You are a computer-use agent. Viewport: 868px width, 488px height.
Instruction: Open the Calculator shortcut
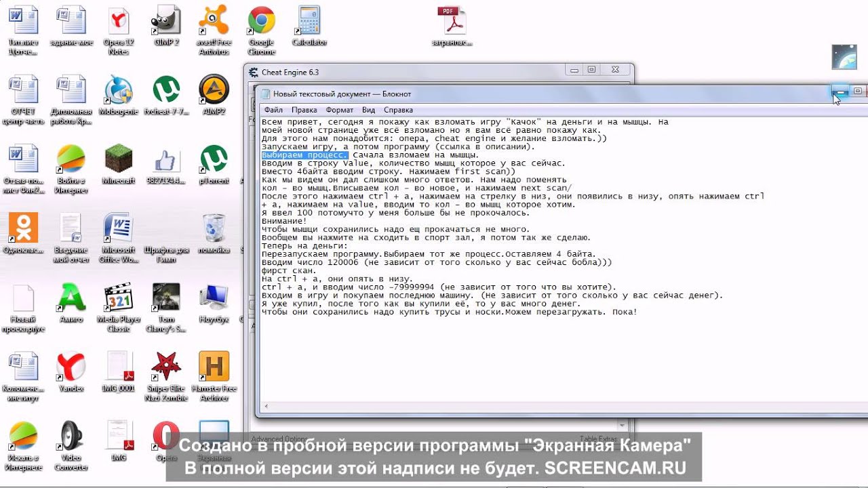(309, 27)
